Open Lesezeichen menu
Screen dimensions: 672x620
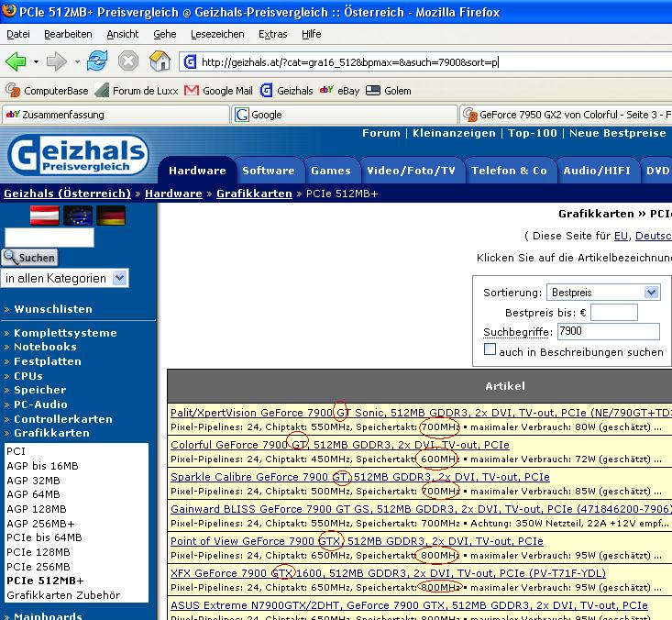coord(217,34)
